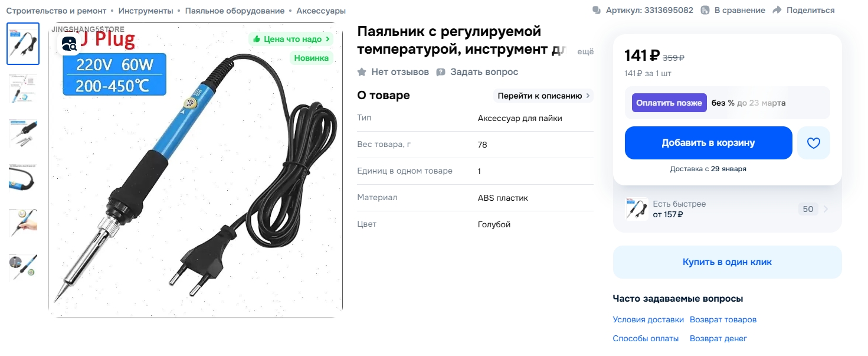
Task: Click the thumbs-up Цена что надо badge
Action: tap(290, 39)
